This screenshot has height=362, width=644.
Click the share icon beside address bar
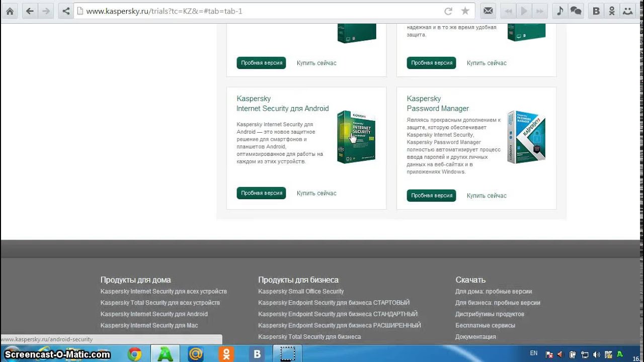(x=65, y=11)
